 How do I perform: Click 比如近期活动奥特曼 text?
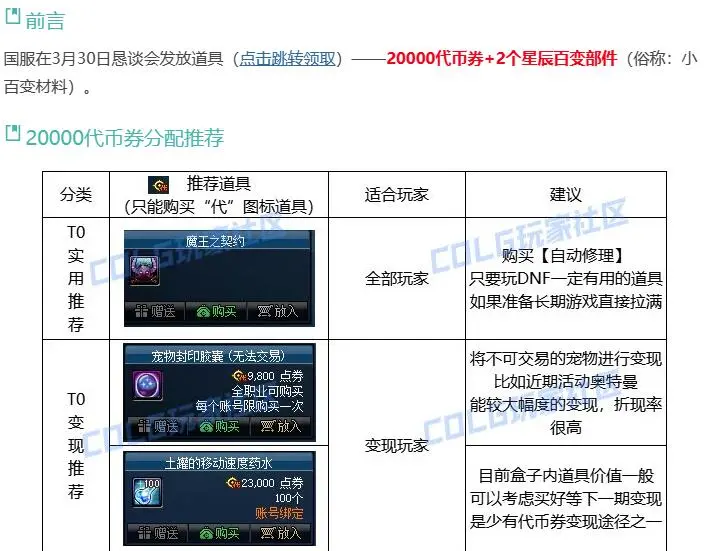[x=566, y=382]
